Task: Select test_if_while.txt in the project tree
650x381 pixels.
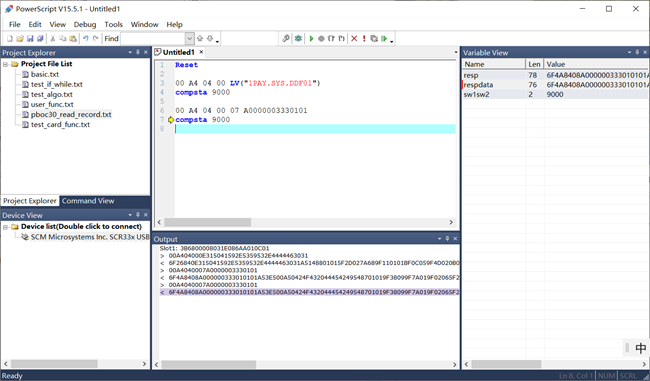Action: [x=57, y=84]
